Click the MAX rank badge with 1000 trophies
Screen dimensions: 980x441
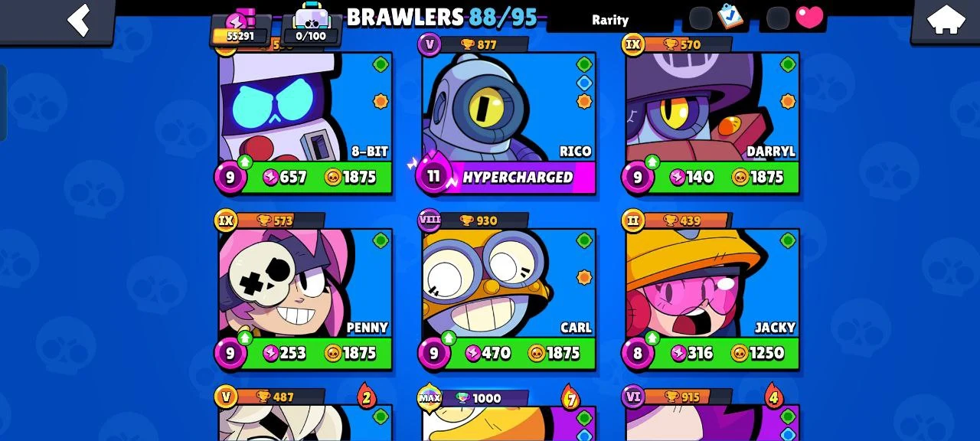[x=430, y=397]
